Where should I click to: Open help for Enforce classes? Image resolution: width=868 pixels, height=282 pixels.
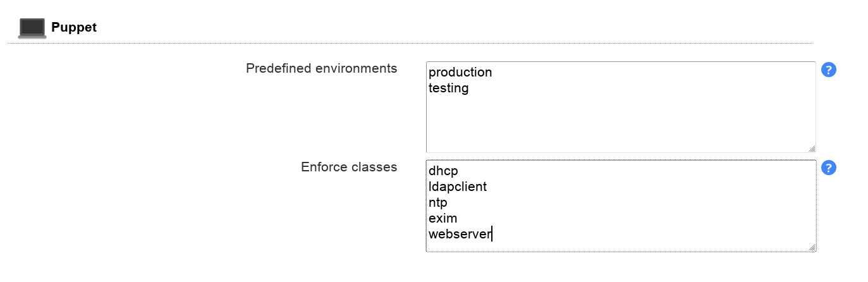pyautogui.click(x=828, y=168)
